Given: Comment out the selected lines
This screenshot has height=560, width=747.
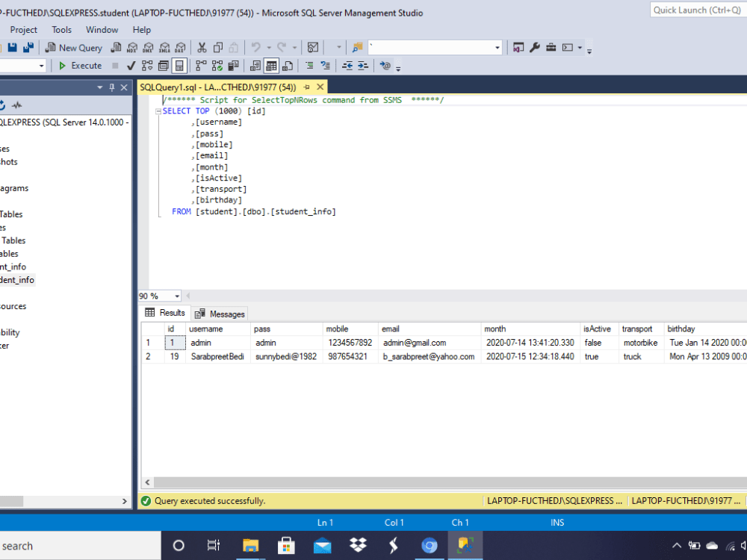Looking at the screenshot, I should [309, 66].
